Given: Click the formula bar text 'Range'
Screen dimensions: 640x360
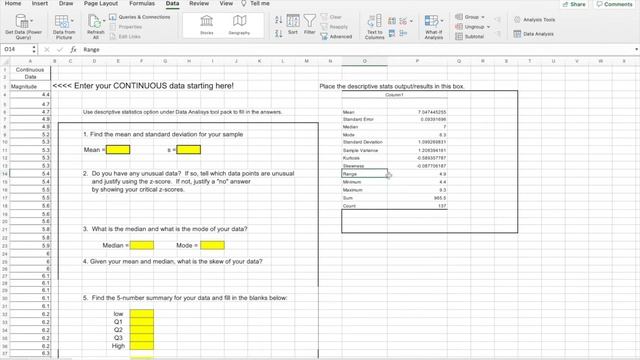Looking at the screenshot, I should click(x=91, y=49).
